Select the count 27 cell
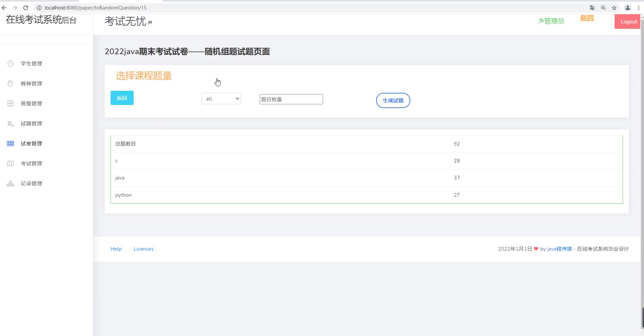644x336 pixels. click(457, 195)
